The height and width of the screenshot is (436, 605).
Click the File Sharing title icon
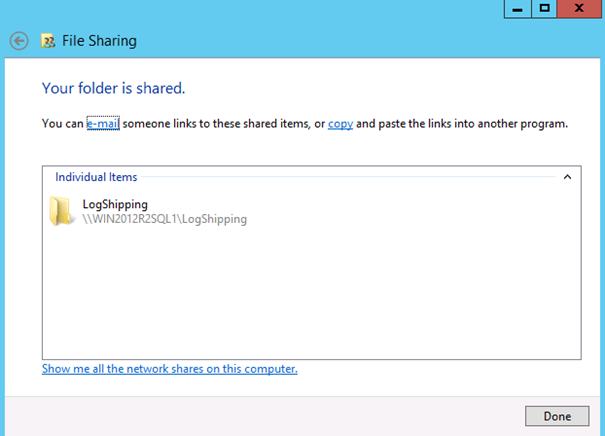(47, 42)
